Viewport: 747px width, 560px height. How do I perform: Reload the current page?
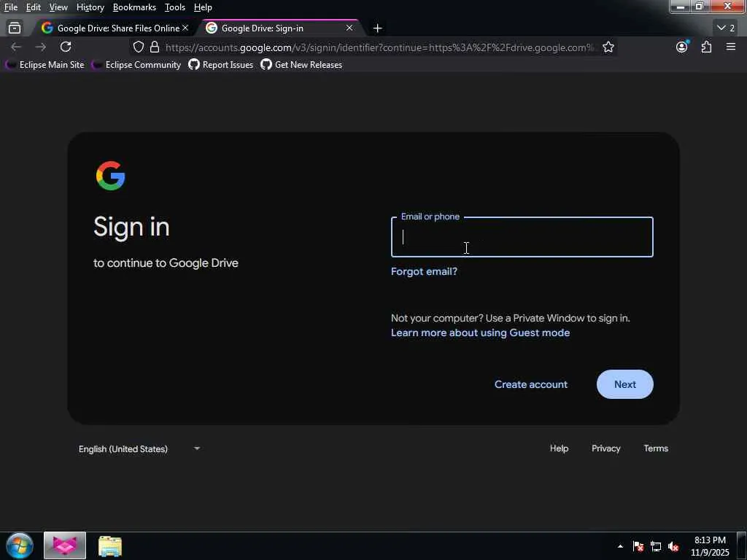pyautogui.click(x=66, y=47)
